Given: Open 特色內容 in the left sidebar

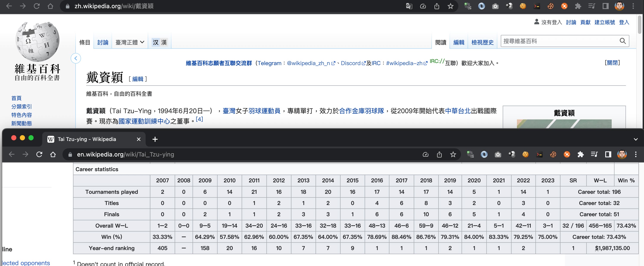Looking at the screenshot, I should pyautogui.click(x=22, y=115).
